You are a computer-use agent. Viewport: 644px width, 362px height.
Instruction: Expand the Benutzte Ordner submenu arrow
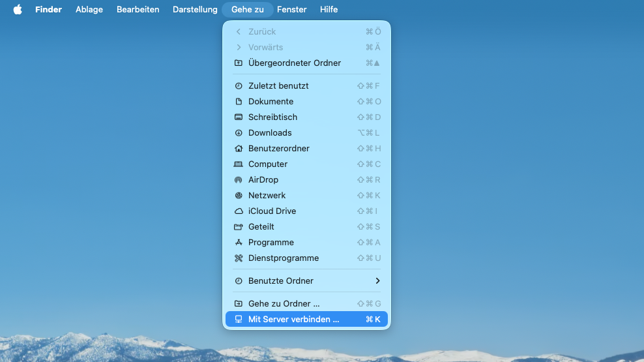[x=377, y=281]
